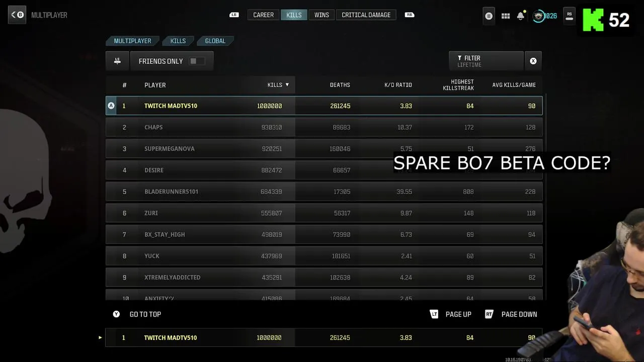Click K/D ratio value 39.55

coord(404,192)
